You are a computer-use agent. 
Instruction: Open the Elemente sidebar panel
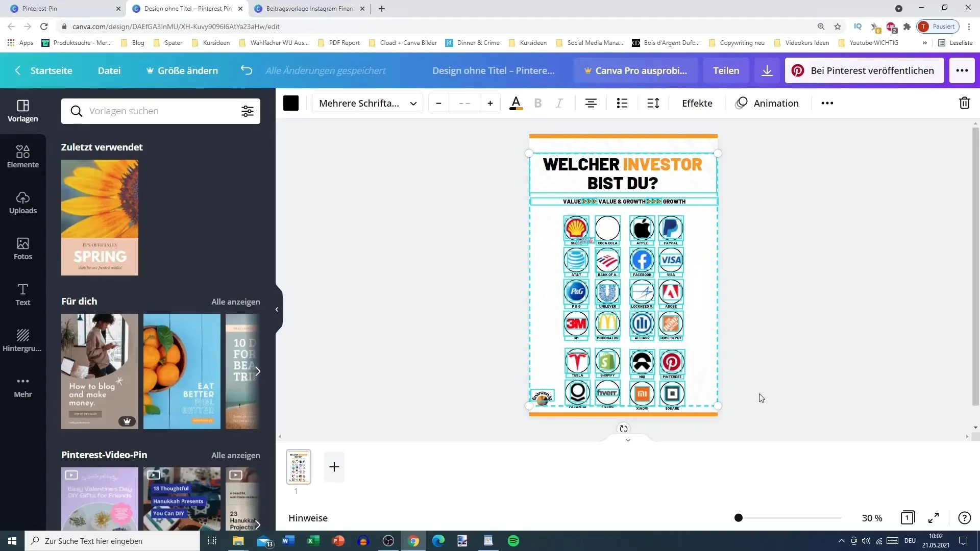(22, 157)
